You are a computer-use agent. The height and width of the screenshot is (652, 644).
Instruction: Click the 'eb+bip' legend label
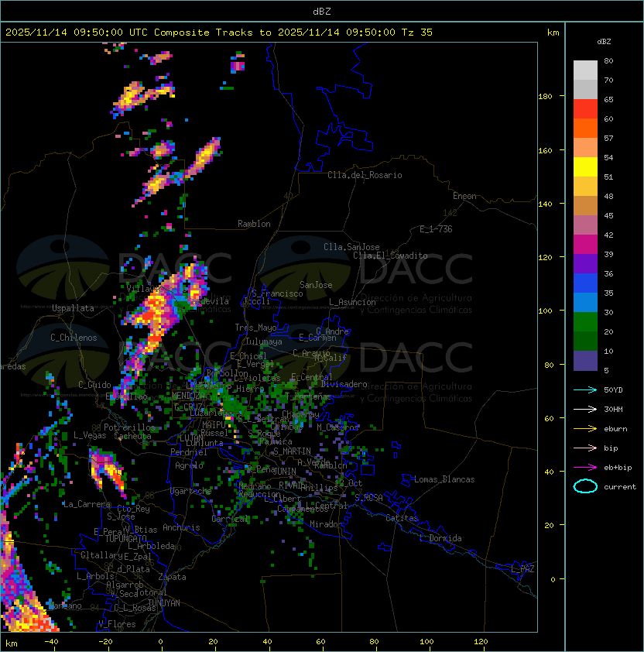click(618, 468)
